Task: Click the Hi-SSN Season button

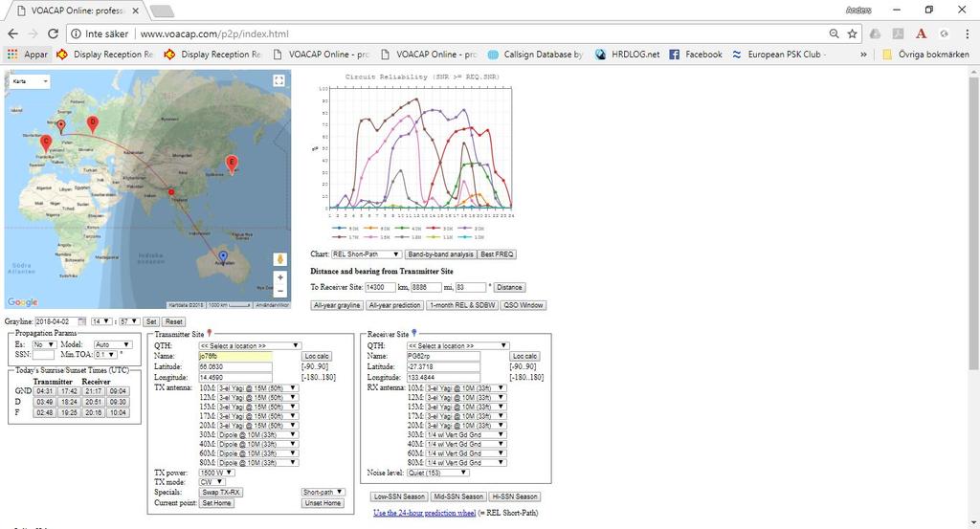Action: [515, 496]
